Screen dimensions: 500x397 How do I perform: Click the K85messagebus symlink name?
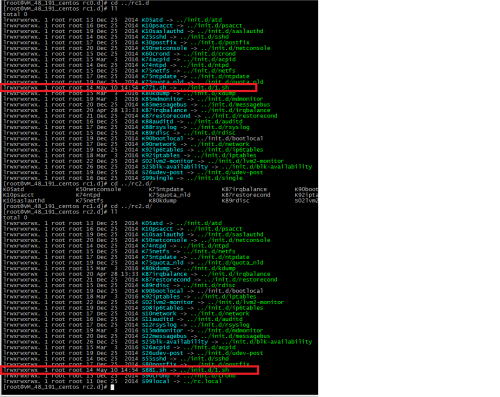[164, 105]
